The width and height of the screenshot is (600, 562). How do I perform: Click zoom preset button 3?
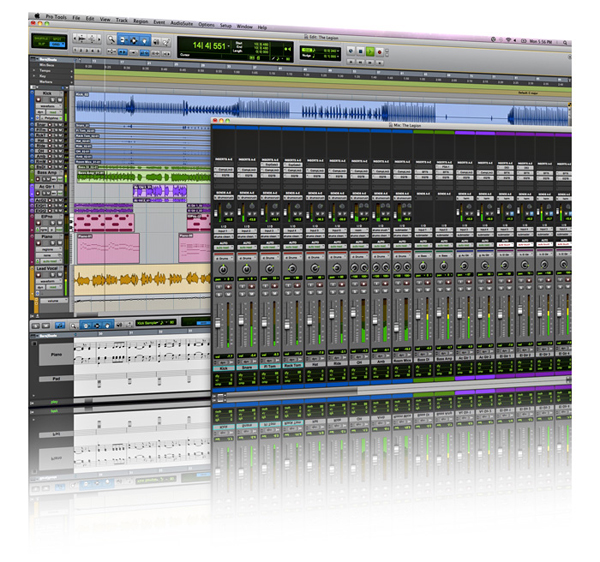(87, 50)
